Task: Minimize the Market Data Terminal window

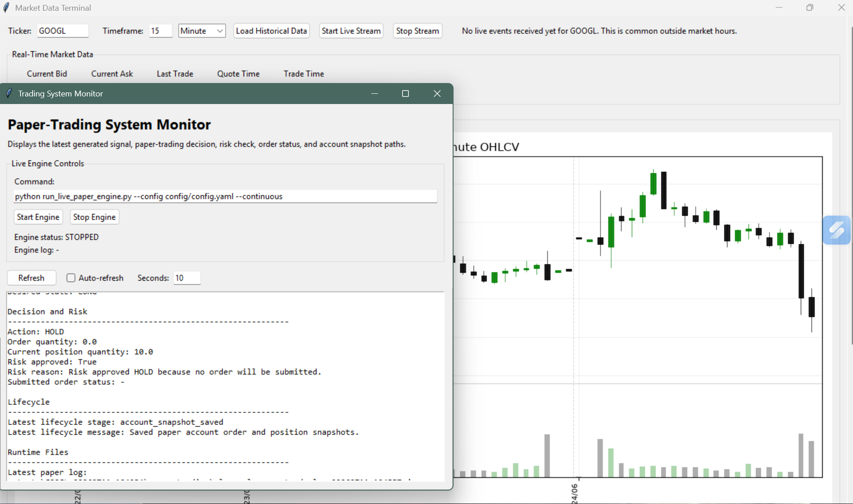Action: [779, 8]
